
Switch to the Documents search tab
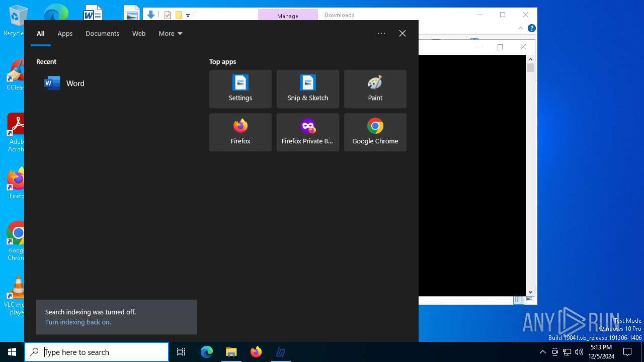(102, 34)
